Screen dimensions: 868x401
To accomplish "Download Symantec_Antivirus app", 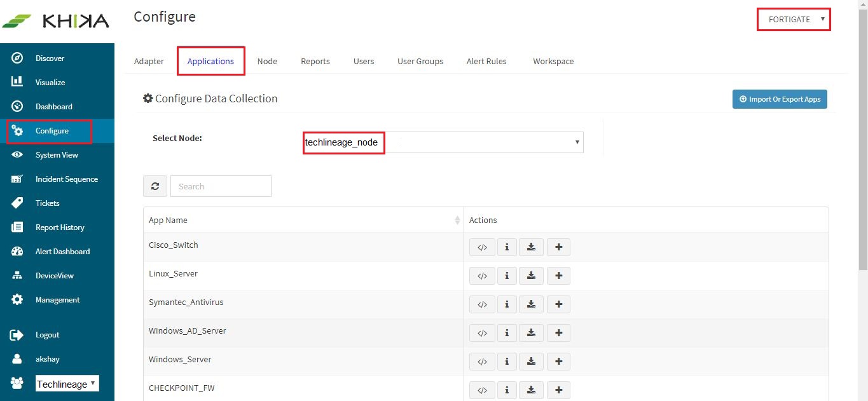I will (531, 304).
